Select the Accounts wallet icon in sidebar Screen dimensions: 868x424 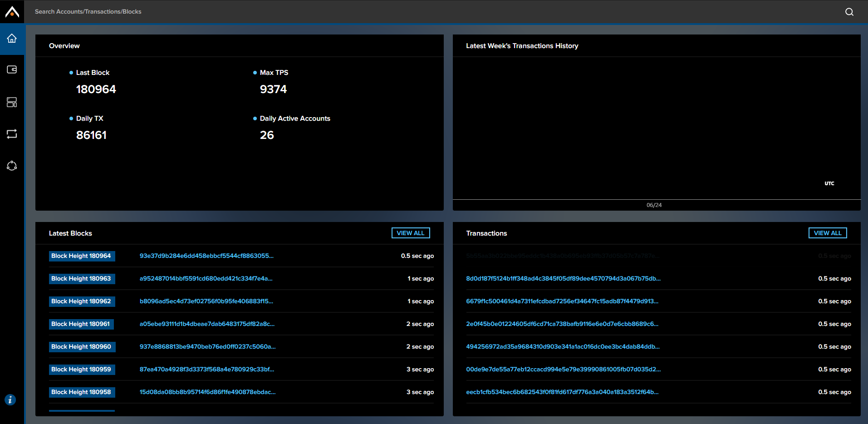click(12, 69)
